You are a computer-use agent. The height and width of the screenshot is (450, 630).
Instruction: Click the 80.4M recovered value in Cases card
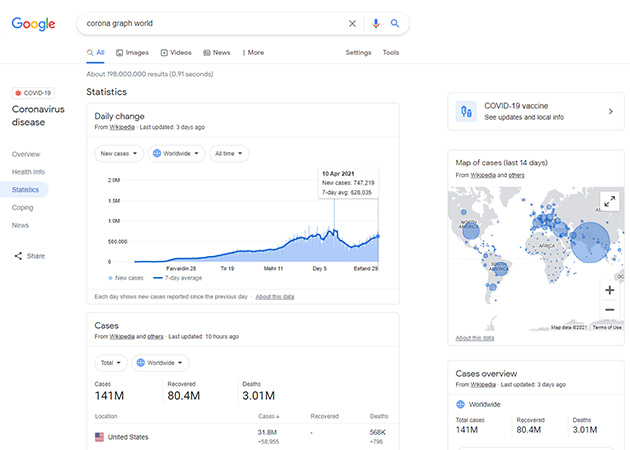[x=184, y=396]
